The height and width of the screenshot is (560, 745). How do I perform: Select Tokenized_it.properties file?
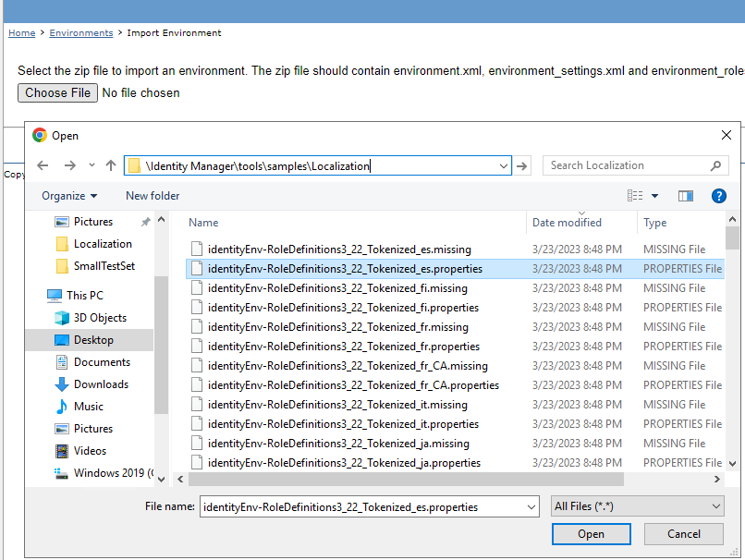coord(455,423)
